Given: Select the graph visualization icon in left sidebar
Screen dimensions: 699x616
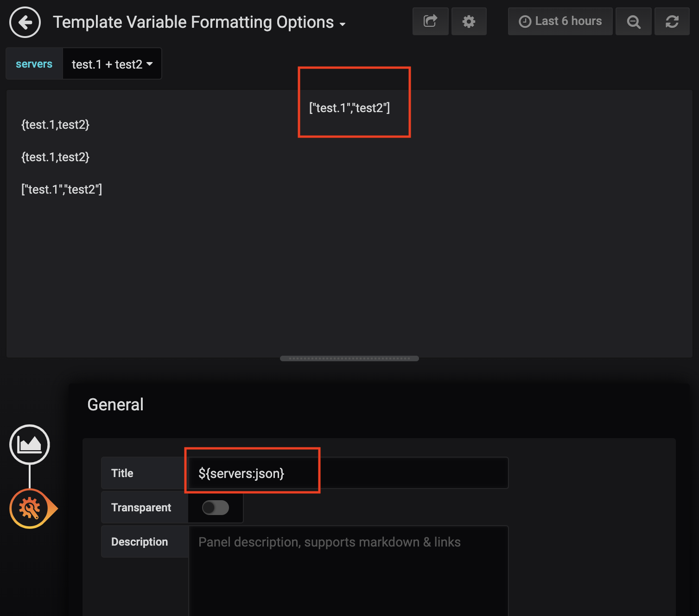Looking at the screenshot, I should click(x=29, y=444).
